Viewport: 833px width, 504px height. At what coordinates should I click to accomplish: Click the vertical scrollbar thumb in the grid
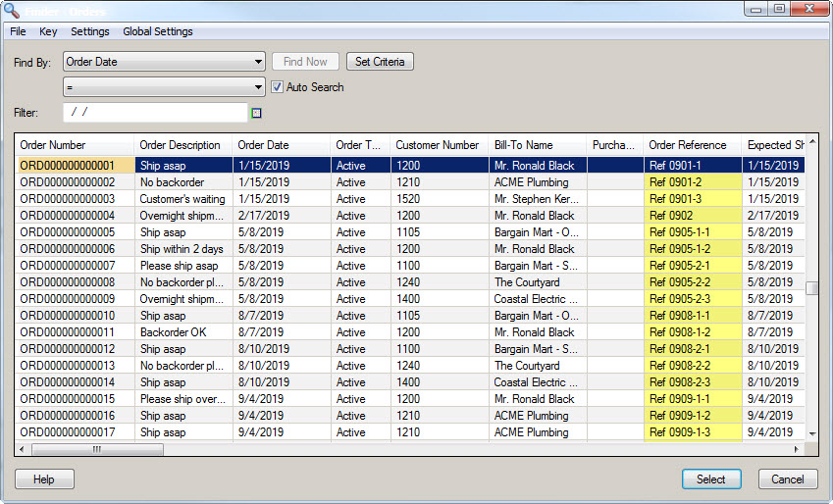(x=811, y=287)
